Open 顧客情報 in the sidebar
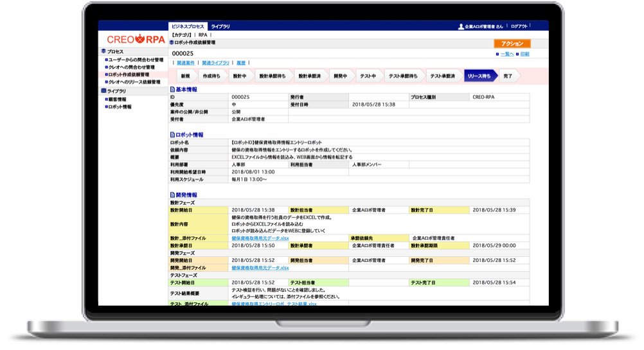This screenshot has height=350, width=644. tap(117, 100)
